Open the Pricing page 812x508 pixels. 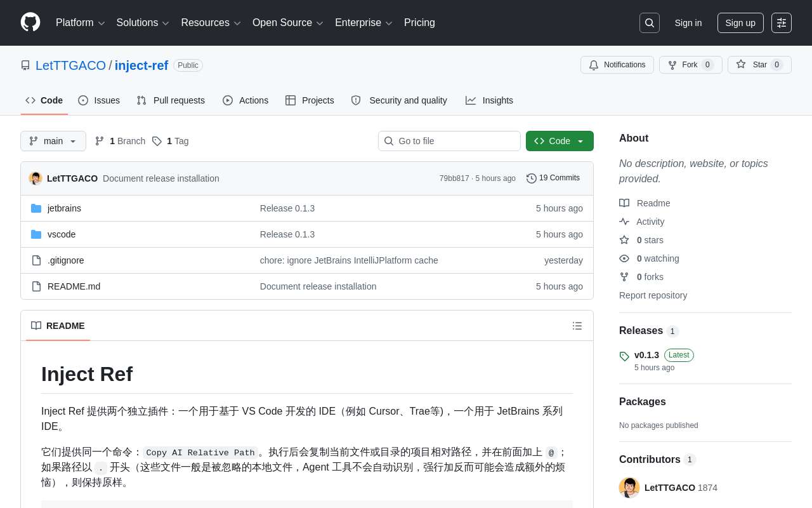click(419, 23)
